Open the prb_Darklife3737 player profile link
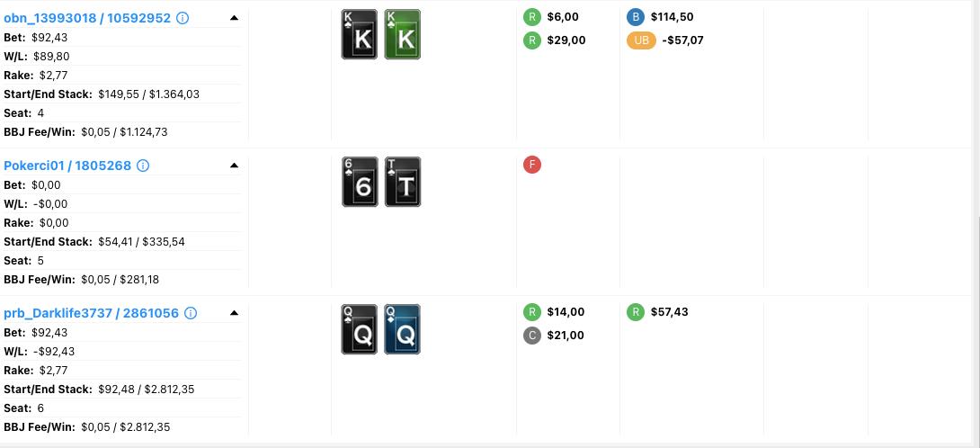 tap(91, 313)
